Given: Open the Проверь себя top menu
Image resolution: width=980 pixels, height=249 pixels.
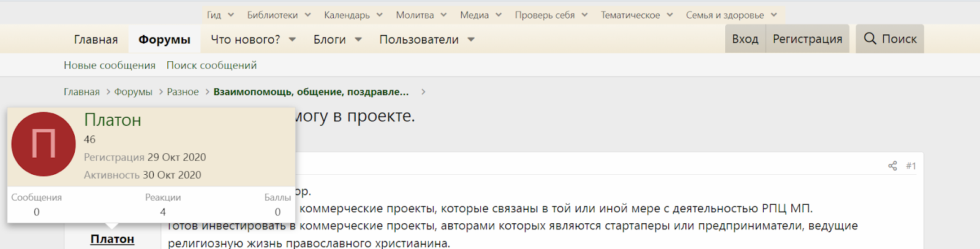Looking at the screenshot, I should pyautogui.click(x=545, y=15).
